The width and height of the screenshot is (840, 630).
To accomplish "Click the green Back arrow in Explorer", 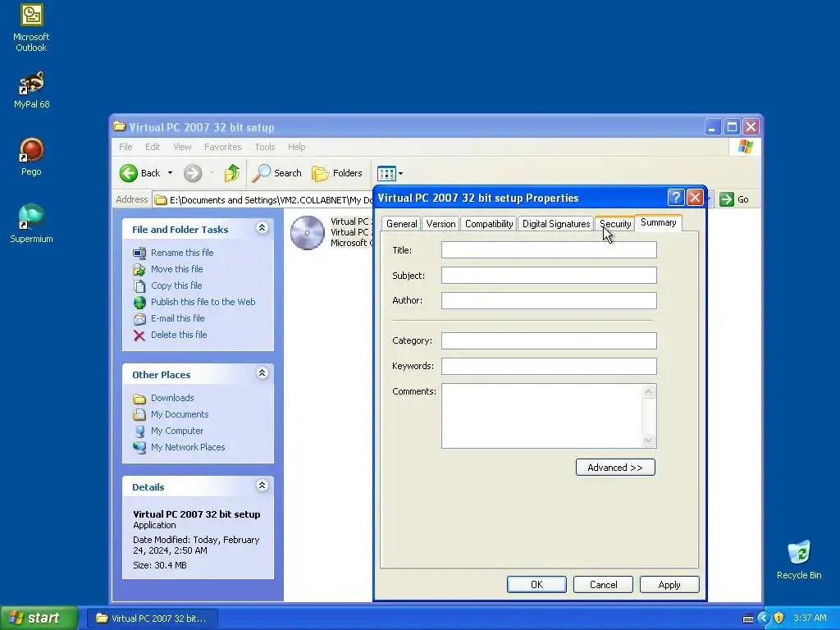I will (129, 173).
